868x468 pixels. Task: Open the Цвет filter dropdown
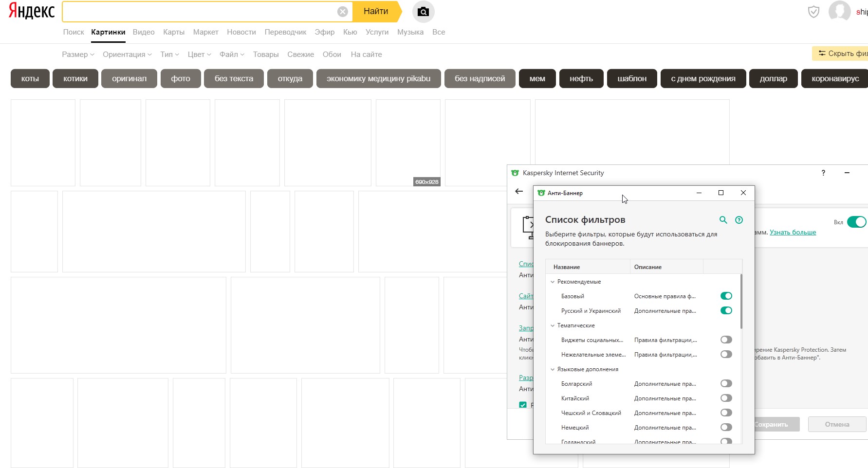(x=200, y=54)
